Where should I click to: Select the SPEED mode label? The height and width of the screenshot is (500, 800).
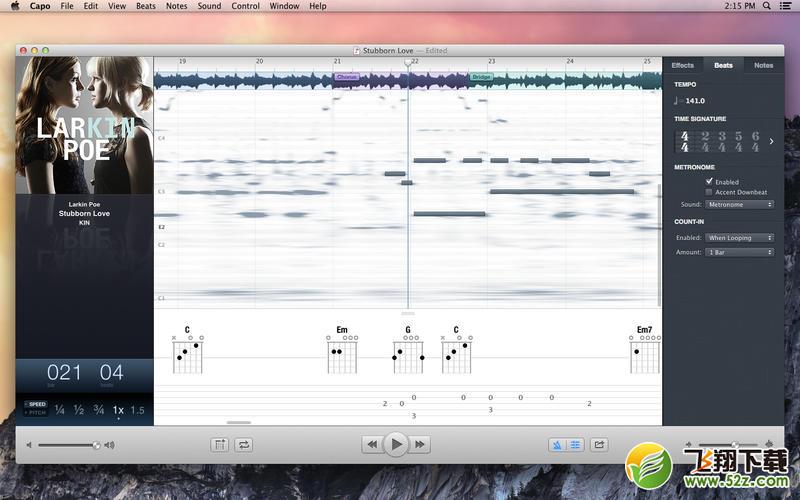click(x=36, y=404)
